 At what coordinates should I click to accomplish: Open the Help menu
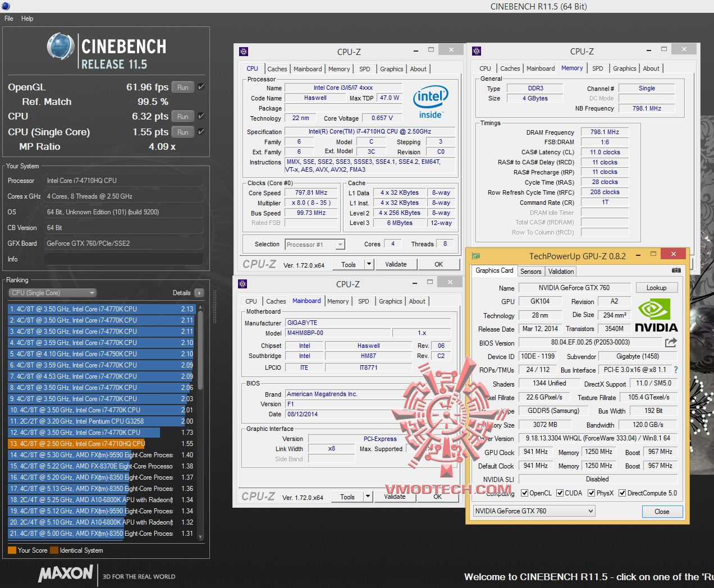coord(27,19)
